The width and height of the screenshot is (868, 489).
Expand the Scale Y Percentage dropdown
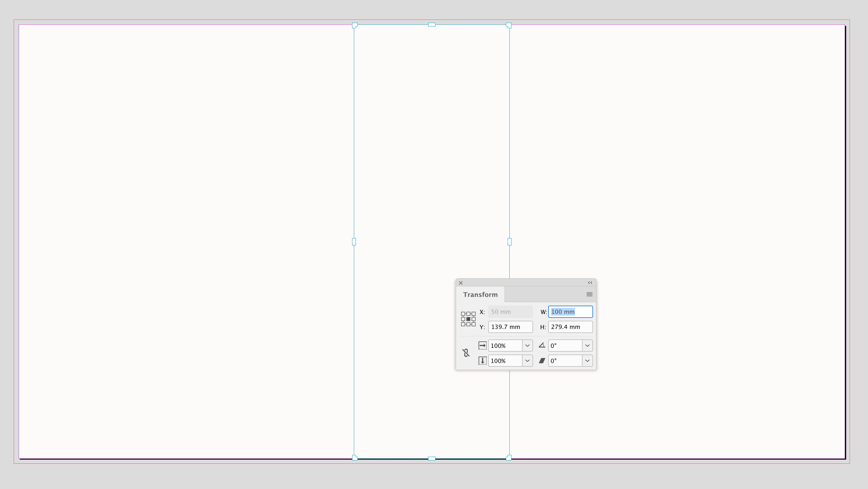pyautogui.click(x=527, y=361)
